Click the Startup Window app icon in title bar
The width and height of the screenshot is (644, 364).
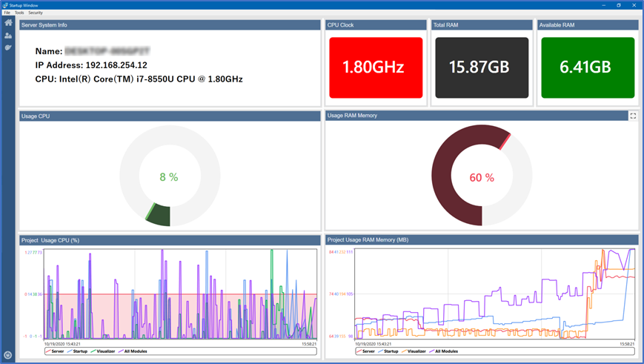(x=4, y=4)
